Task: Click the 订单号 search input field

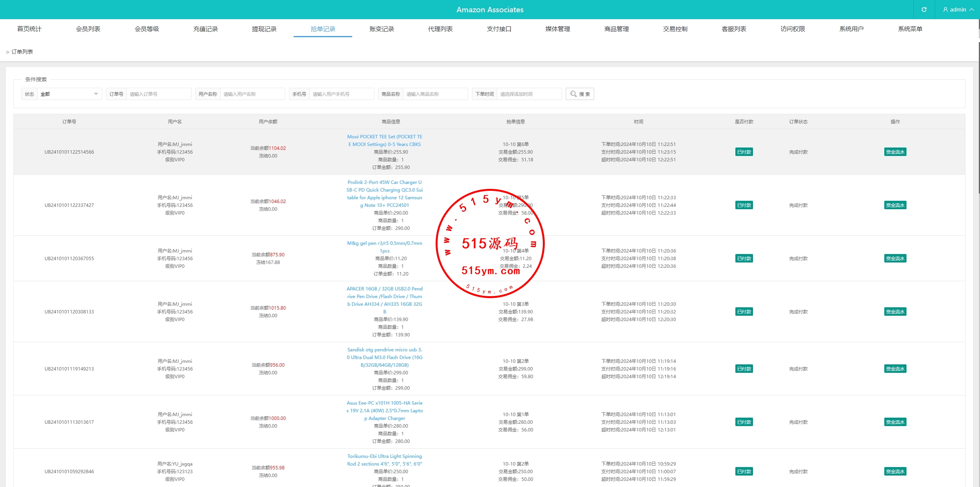Action: point(158,94)
